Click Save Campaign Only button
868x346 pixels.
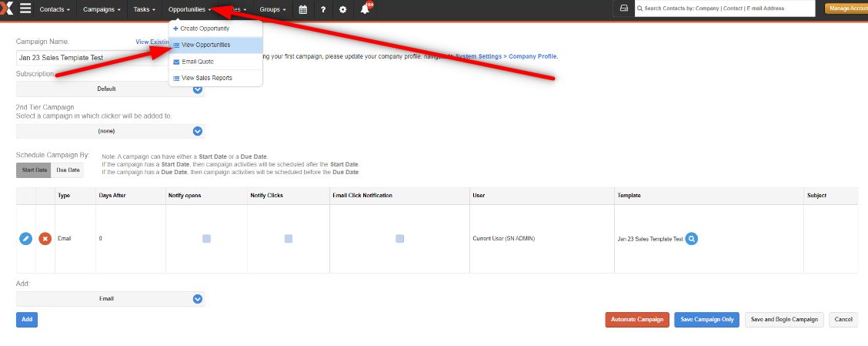point(706,319)
